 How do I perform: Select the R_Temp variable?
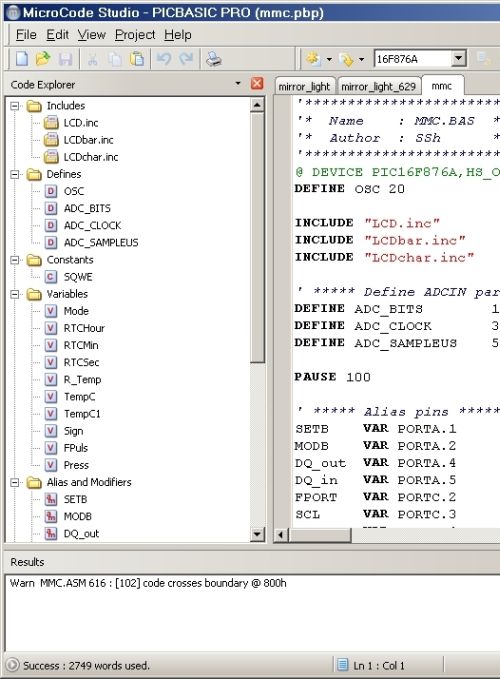pos(82,379)
